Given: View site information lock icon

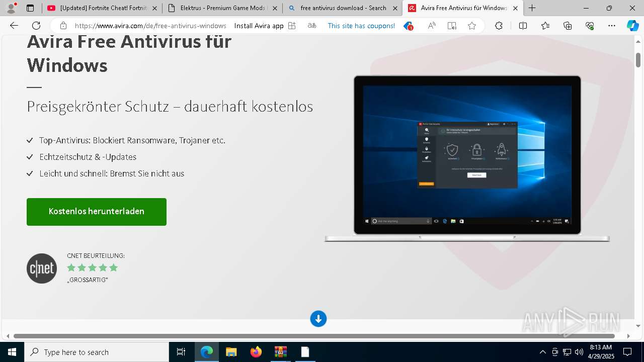Looking at the screenshot, I should [63, 26].
